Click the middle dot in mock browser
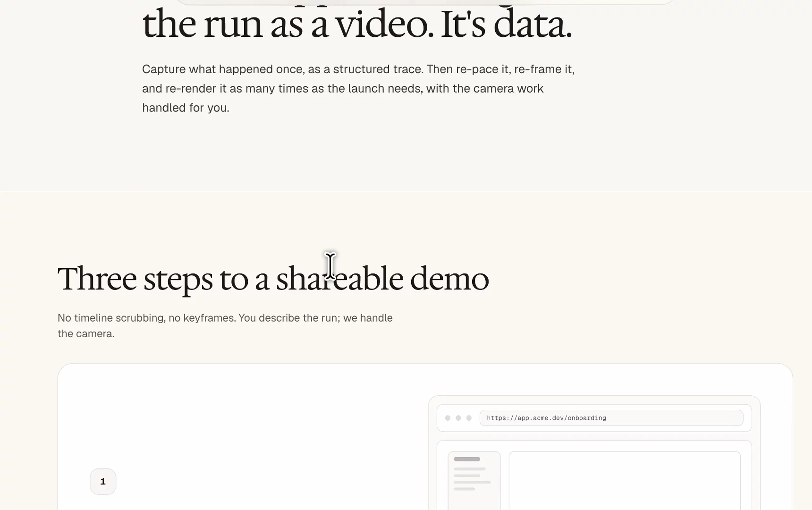This screenshot has height=510, width=812. coord(458,418)
